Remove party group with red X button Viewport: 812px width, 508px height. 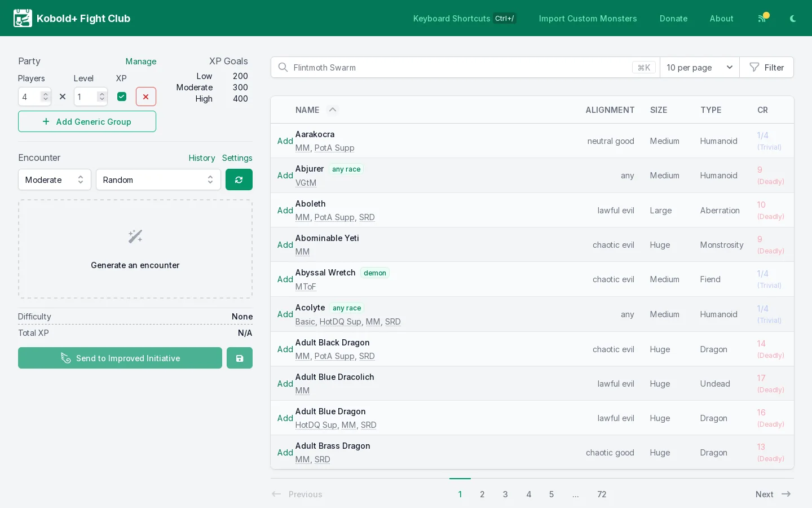(x=146, y=97)
